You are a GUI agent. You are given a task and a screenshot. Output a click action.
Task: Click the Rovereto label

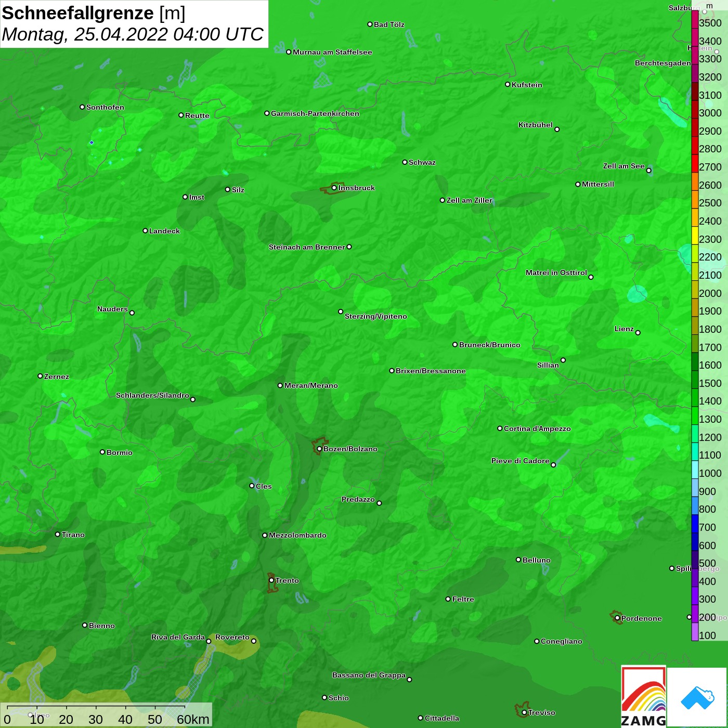[x=232, y=637]
